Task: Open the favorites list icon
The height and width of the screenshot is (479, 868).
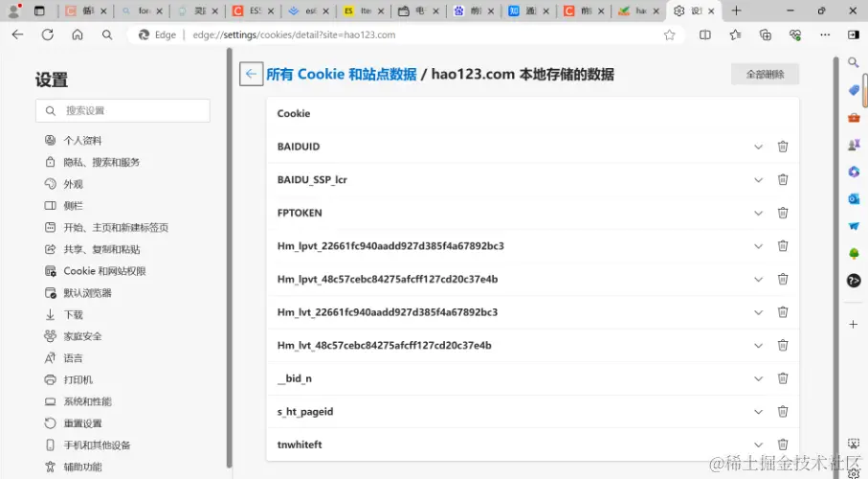Action: 735,34
